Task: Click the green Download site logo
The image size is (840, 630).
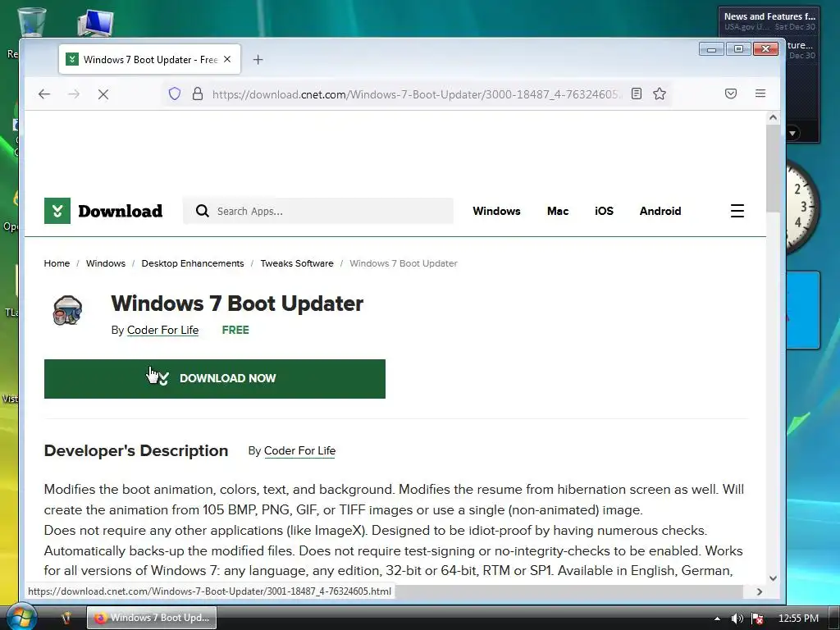Action: point(103,211)
